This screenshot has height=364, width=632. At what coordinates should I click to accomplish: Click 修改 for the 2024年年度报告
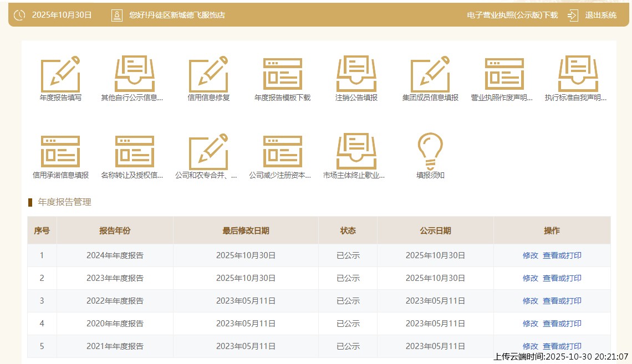pyautogui.click(x=530, y=255)
